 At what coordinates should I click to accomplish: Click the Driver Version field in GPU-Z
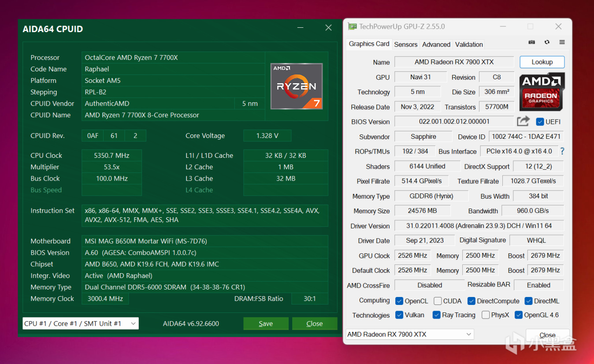tap(479, 226)
